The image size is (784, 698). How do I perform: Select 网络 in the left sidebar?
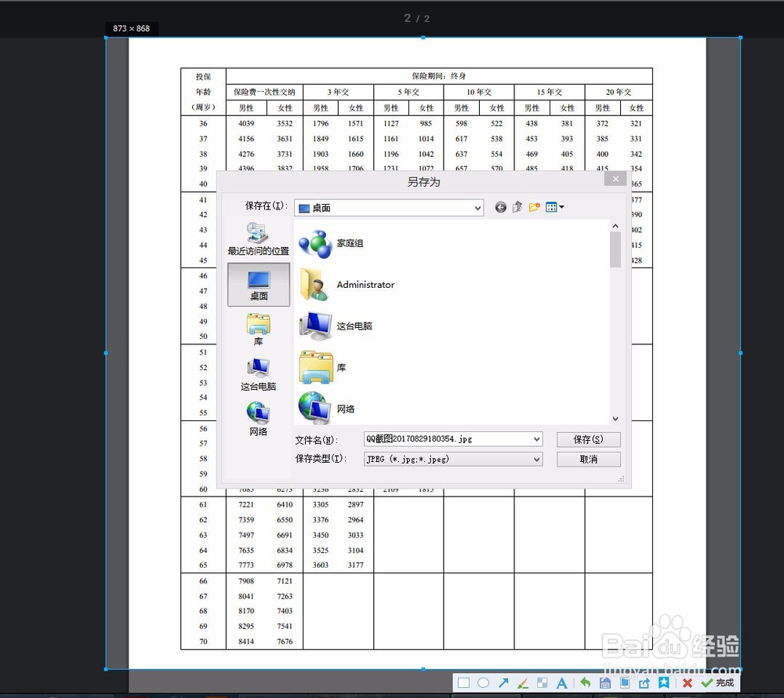(258, 419)
